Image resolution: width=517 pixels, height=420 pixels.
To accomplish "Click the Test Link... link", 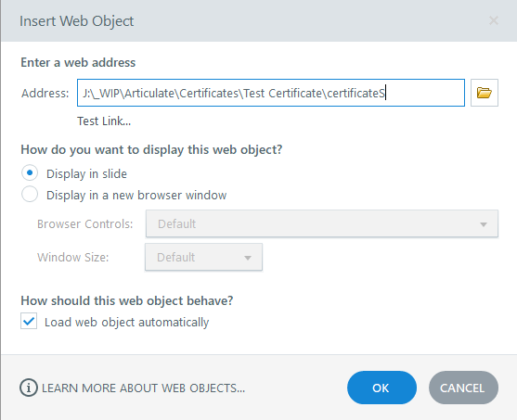I will [104, 121].
